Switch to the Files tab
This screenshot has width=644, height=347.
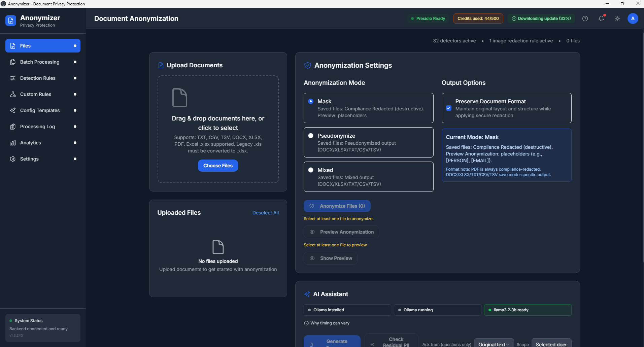[43, 46]
